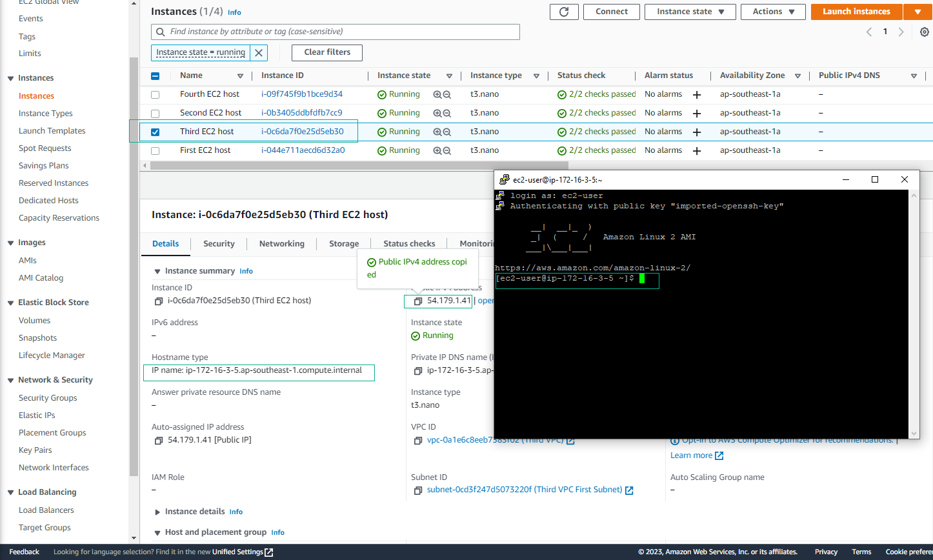The width and height of the screenshot is (933, 560).
Task: Click the search magnifier icon in filter box
Action: click(161, 32)
